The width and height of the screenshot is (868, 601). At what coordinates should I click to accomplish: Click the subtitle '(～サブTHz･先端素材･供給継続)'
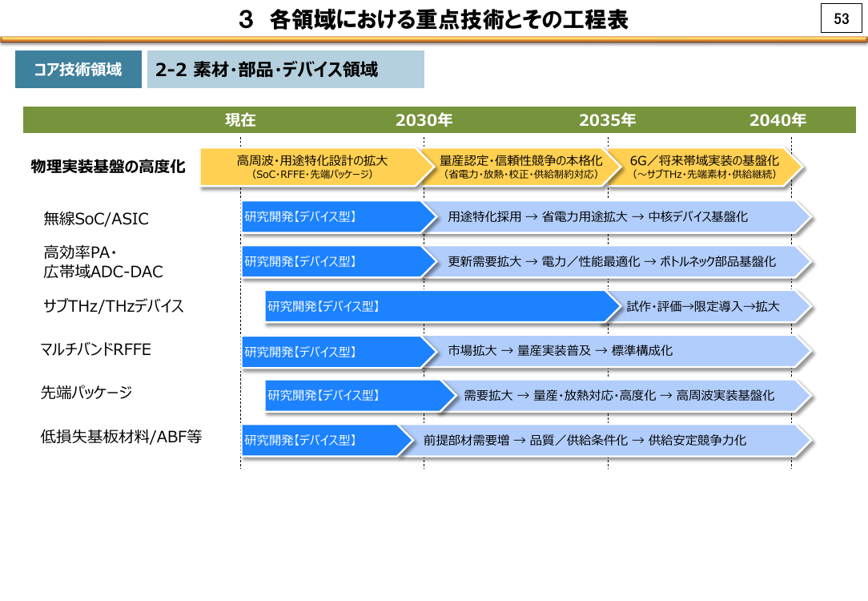click(x=704, y=175)
